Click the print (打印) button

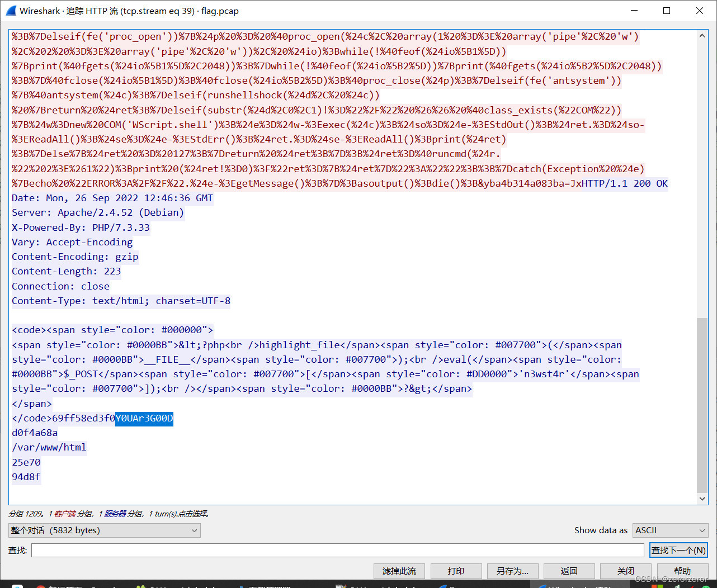coord(456,571)
